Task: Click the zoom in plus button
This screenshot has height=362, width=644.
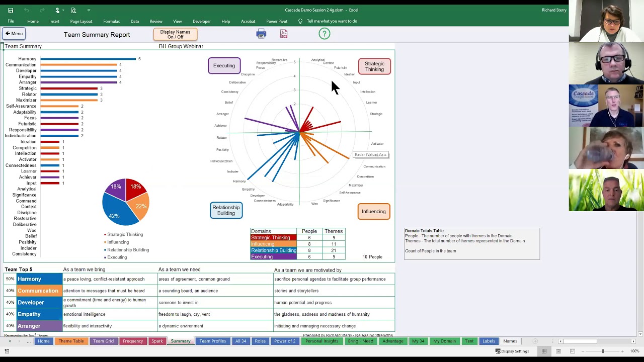Action: [x=622, y=351]
